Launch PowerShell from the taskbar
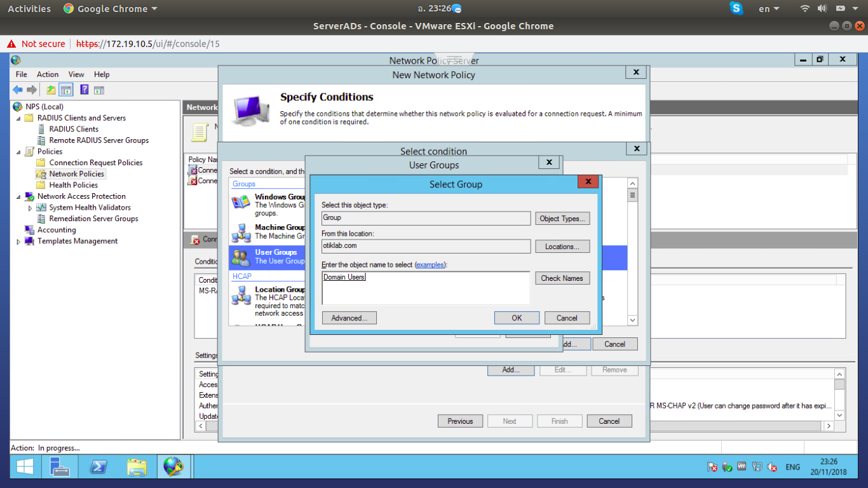The height and width of the screenshot is (488, 868). pyautogui.click(x=98, y=467)
